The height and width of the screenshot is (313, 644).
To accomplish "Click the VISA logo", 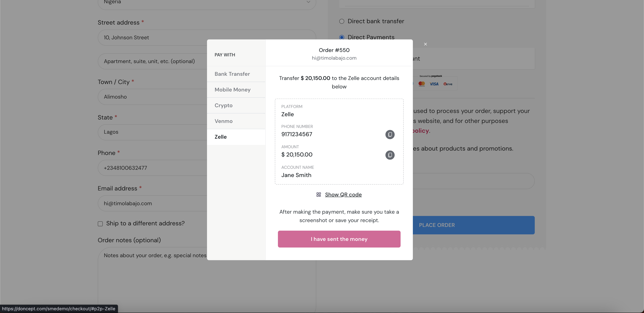I will tap(434, 84).
